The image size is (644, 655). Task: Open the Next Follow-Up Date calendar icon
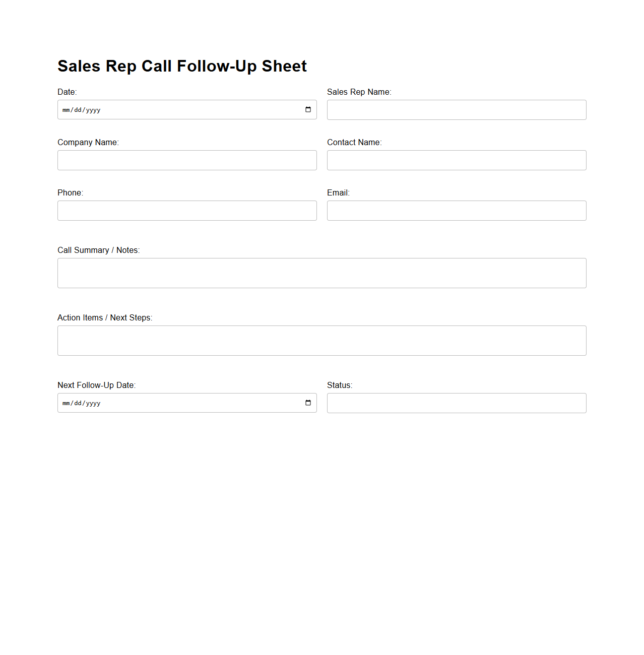(x=308, y=403)
